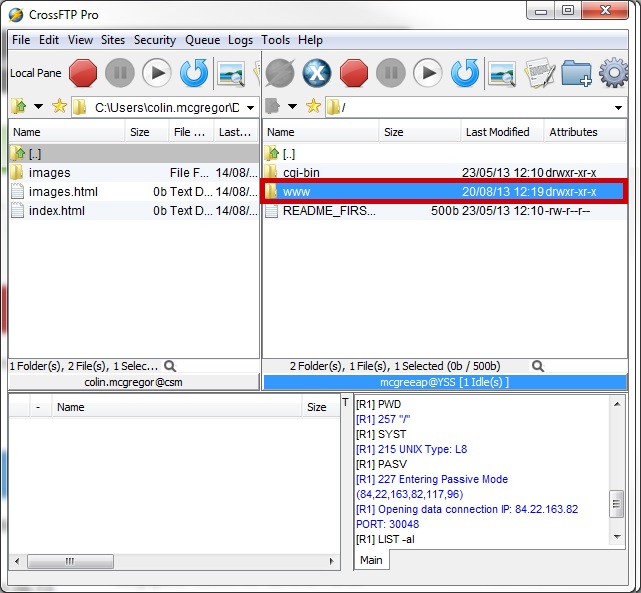Sort remote files by Last Modified column
Viewport: 641px width, 593px height.
pyautogui.click(x=497, y=132)
